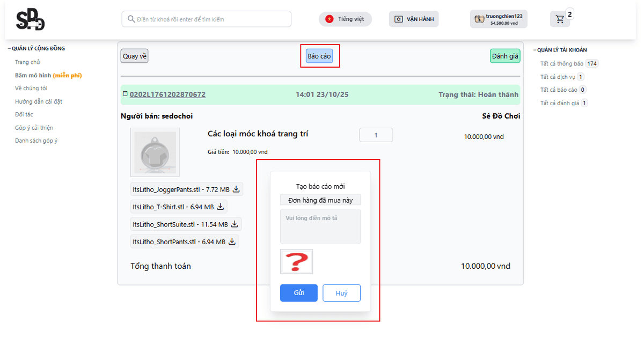Download ItsLitho_T-Shirt.stl file
This screenshot has height=337, width=644.
click(220, 207)
